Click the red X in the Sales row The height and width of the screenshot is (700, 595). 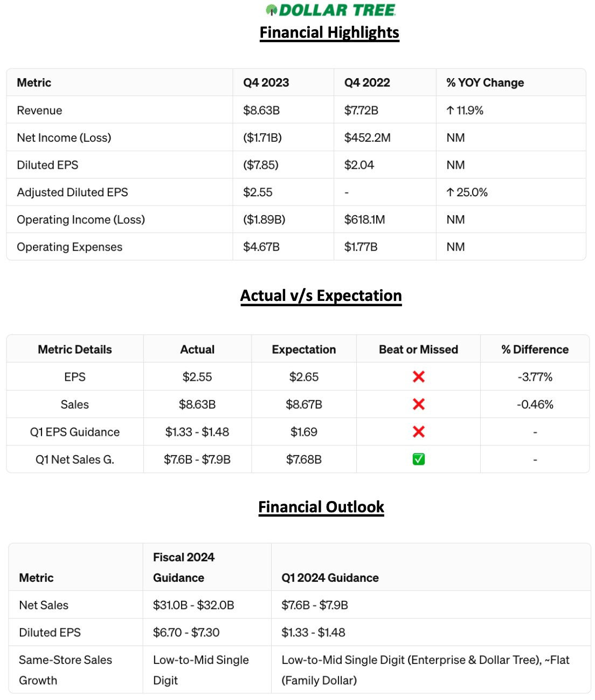coord(418,404)
